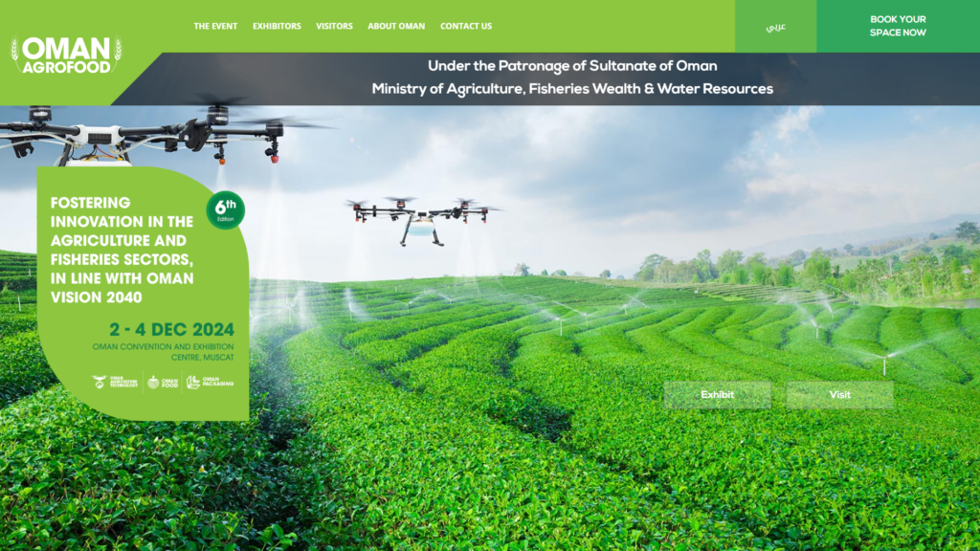Click the Oman Agrofood logo
Viewport: 980px width, 551px height.
coord(66,55)
